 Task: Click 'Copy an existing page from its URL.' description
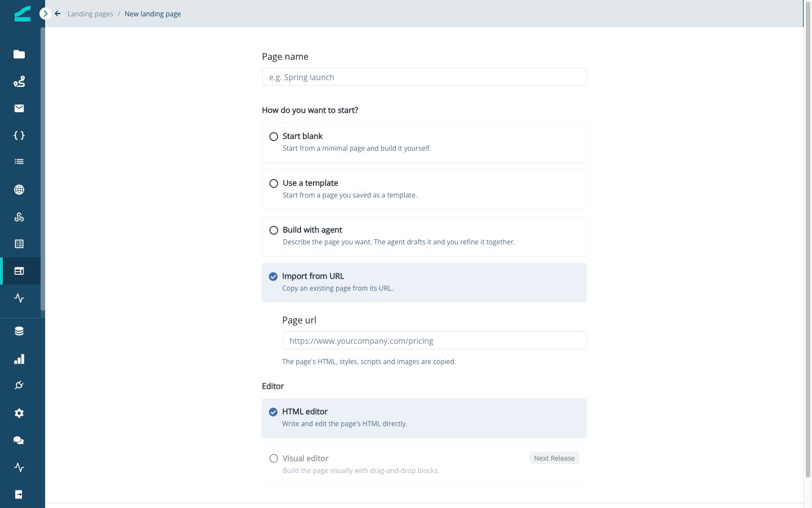pyautogui.click(x=338, y=288)
